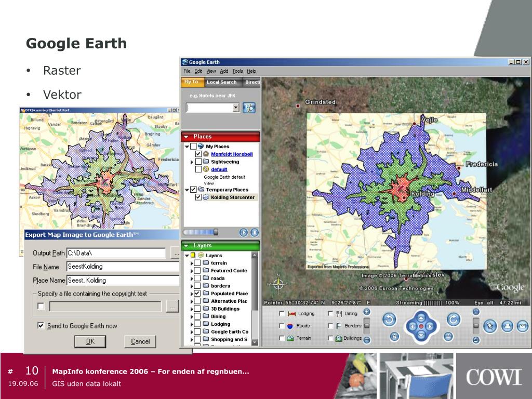This screenshot has width=532, height=399.
Task: Click the zoom slider handle
Action: [367, 325]
